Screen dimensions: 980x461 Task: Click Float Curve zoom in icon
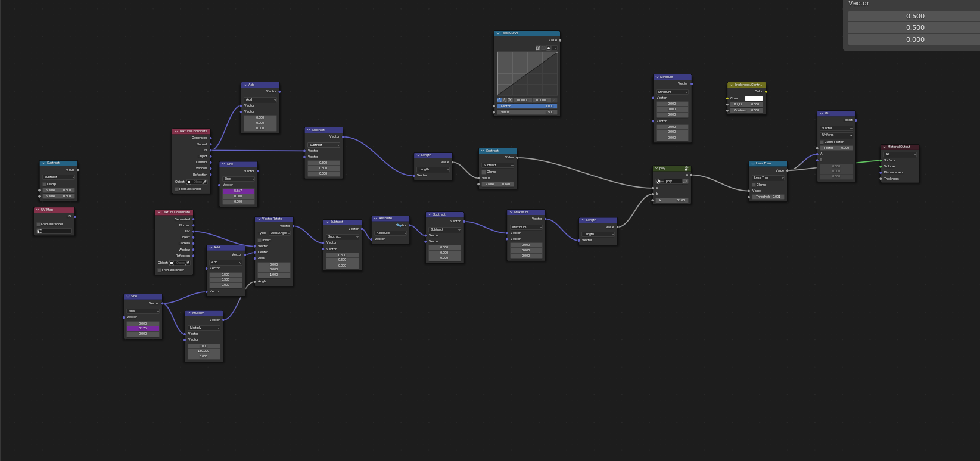[x=538, y=48]
